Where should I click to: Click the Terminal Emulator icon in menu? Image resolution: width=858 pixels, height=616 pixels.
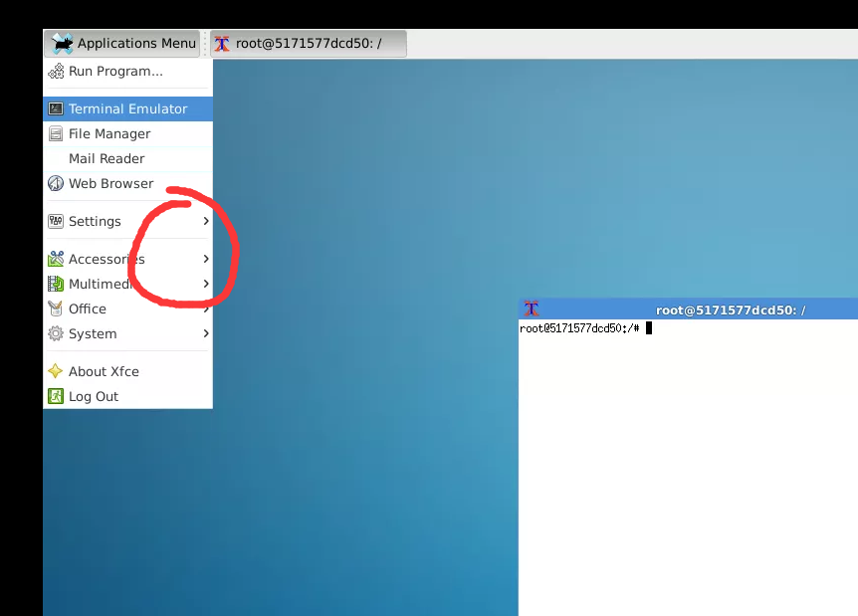point(56,108)
